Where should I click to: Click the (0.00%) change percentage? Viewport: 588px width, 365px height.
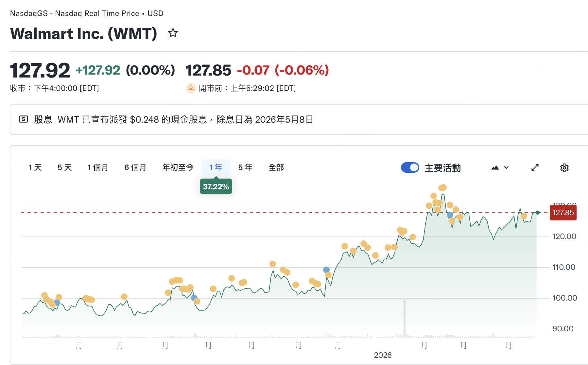150,70
